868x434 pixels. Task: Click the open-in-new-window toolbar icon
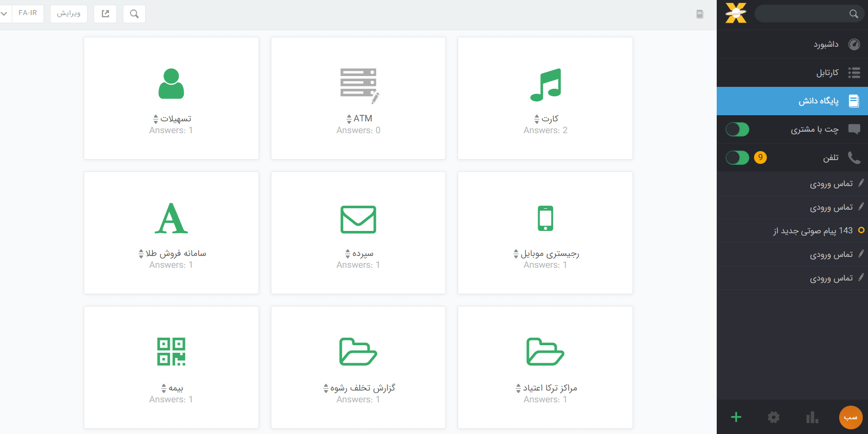point(105,14)
